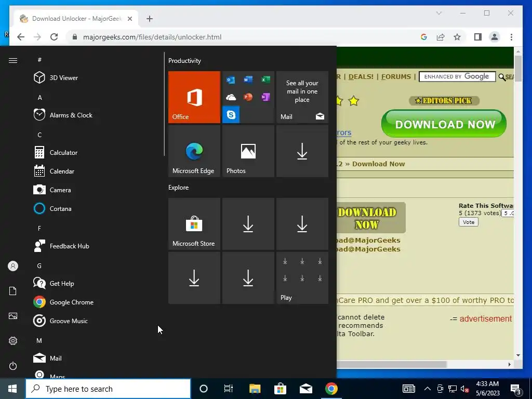Open the user account icon in Start
This screenshot has width=532, height=399.
[x=13, y=266]
